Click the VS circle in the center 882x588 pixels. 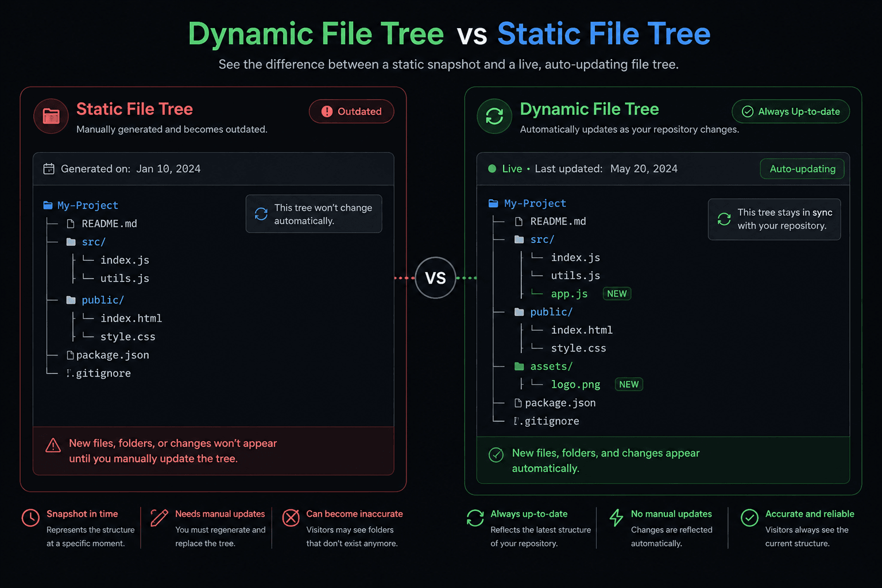point(435,278)
